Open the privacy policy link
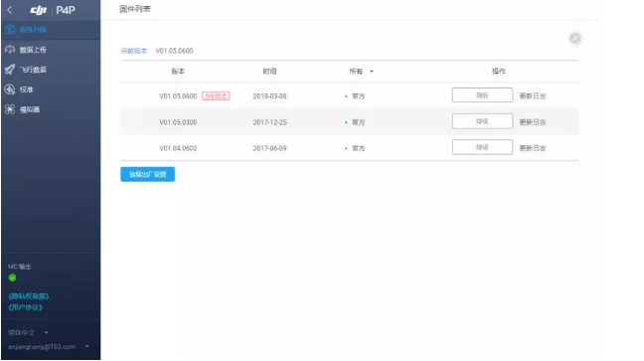The width and height of the screenshot is (644, 361). (29, 296)
